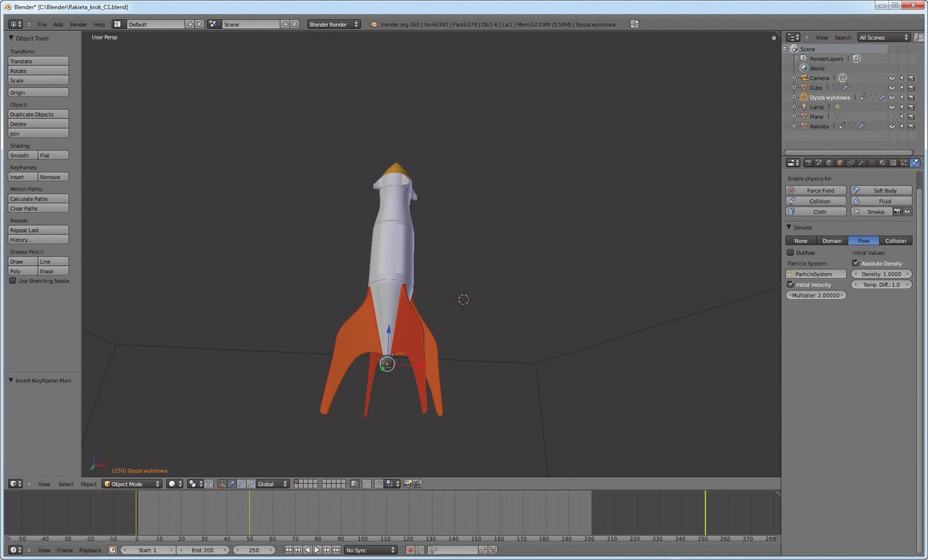This screenshot has width=928, height=560.
Task: Open the Help menu
Action: click(99, 25)
